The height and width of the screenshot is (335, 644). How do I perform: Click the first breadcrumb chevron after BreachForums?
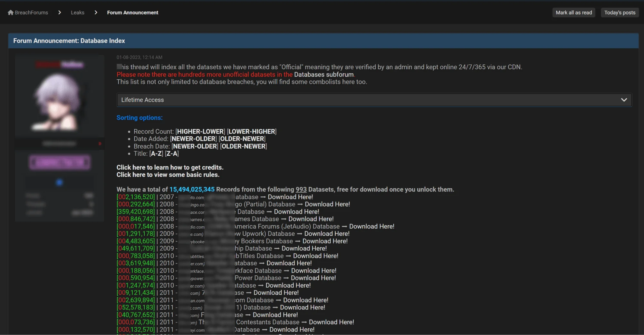[x=60, y=13]
